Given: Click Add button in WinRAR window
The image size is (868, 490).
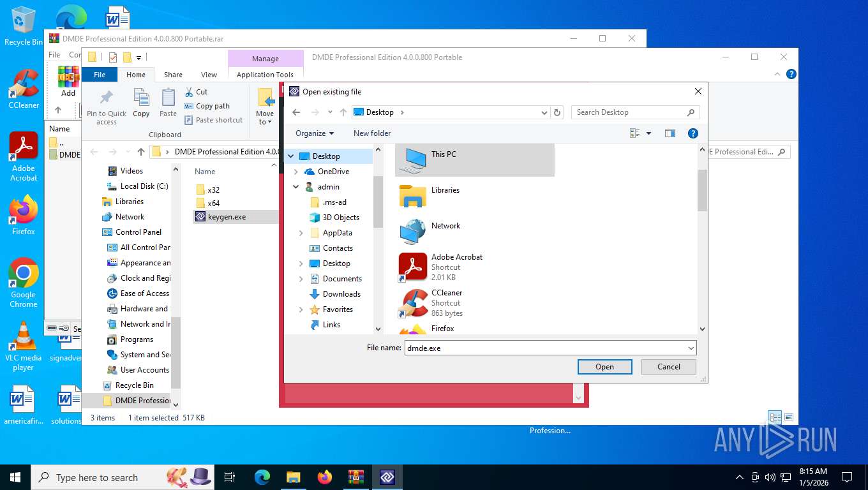Looking at the screenshot, I should [68, 82].
